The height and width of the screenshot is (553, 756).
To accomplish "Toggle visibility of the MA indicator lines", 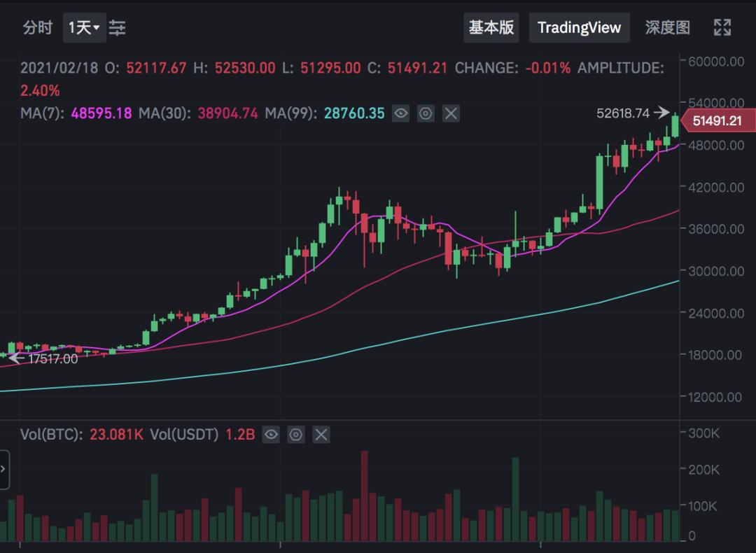I will 400,113.
